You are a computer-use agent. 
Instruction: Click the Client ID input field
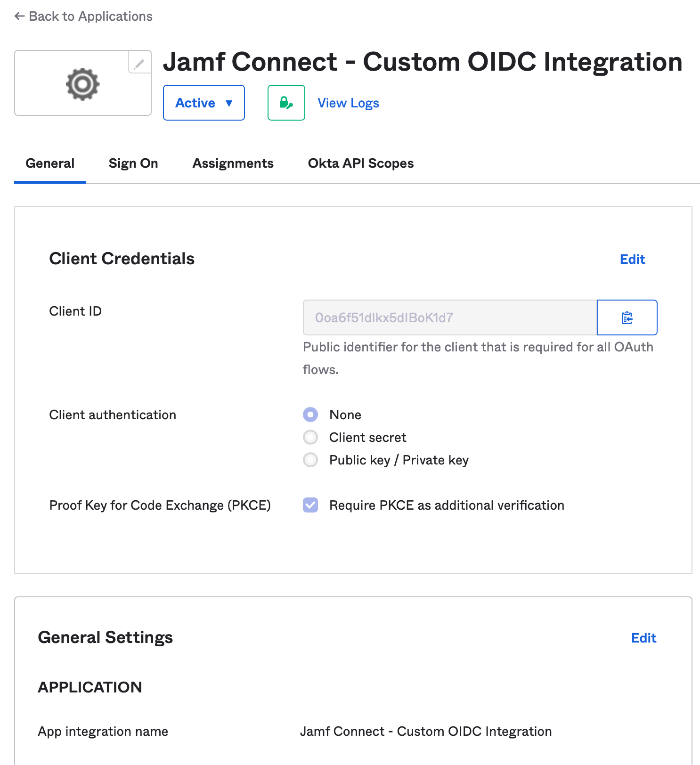(450, 317)
